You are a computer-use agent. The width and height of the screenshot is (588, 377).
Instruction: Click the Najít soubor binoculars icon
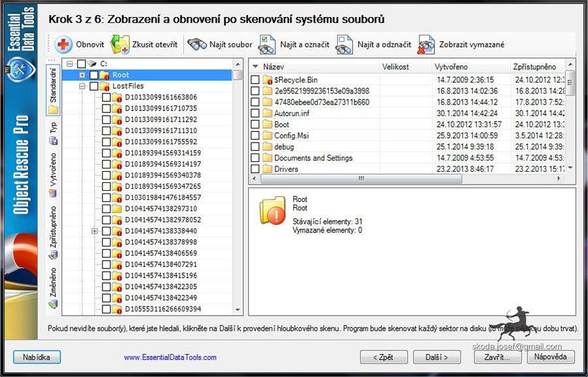click(x=197, y=45)
